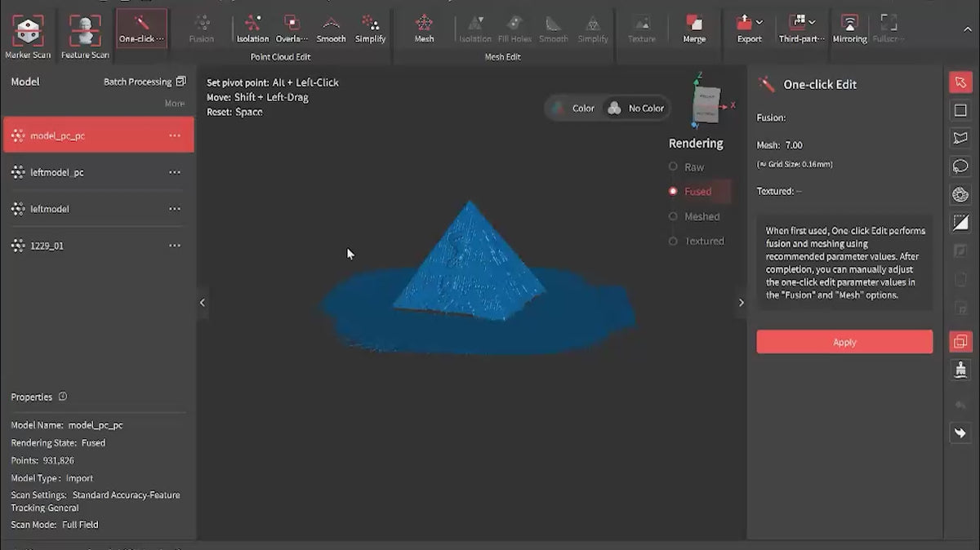Select the 1229_01 model entry
This screenshot has height=550, width=980.
click(47, 246)
